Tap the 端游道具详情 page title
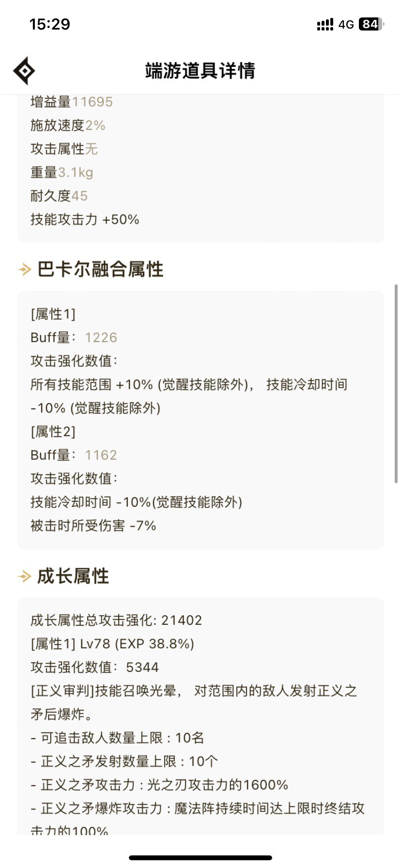The width and height of the screenshot is (401, 868). point(200,71)
